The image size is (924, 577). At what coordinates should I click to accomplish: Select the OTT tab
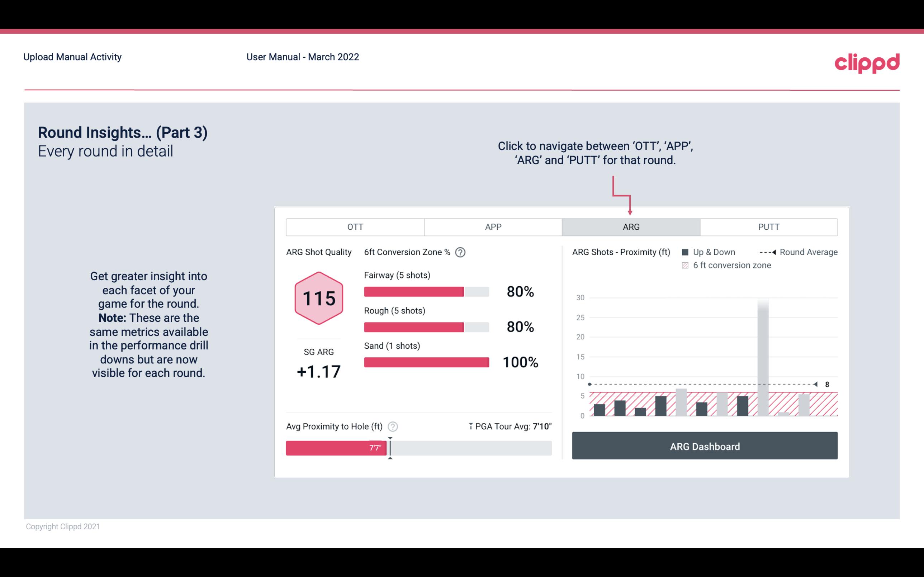click(x=355, y=226)
